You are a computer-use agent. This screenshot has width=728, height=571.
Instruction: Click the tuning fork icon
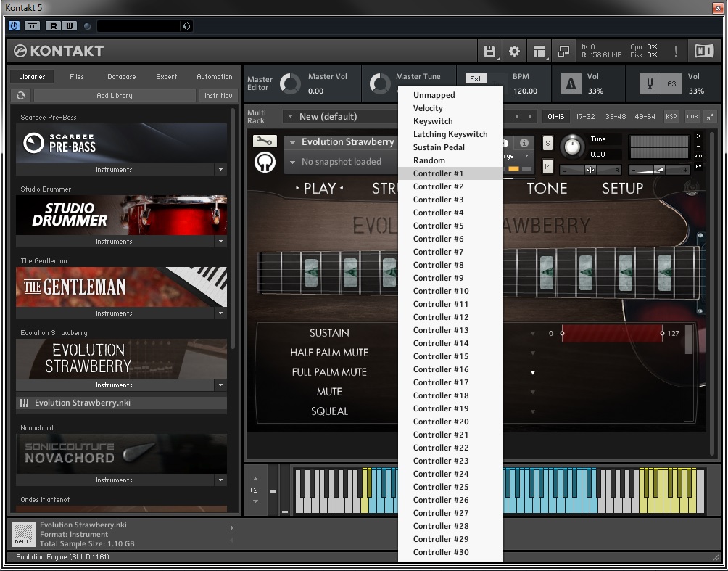650,84
